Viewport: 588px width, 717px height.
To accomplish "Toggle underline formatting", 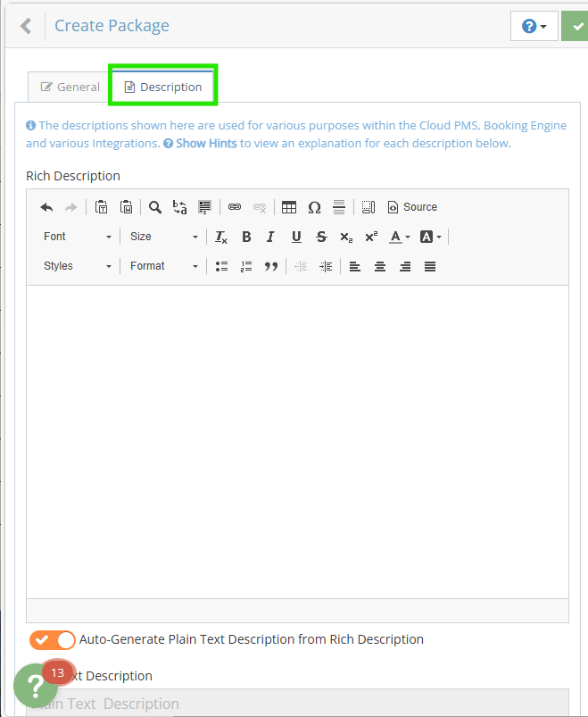I will pyautogui.click(x=296, y=237).
